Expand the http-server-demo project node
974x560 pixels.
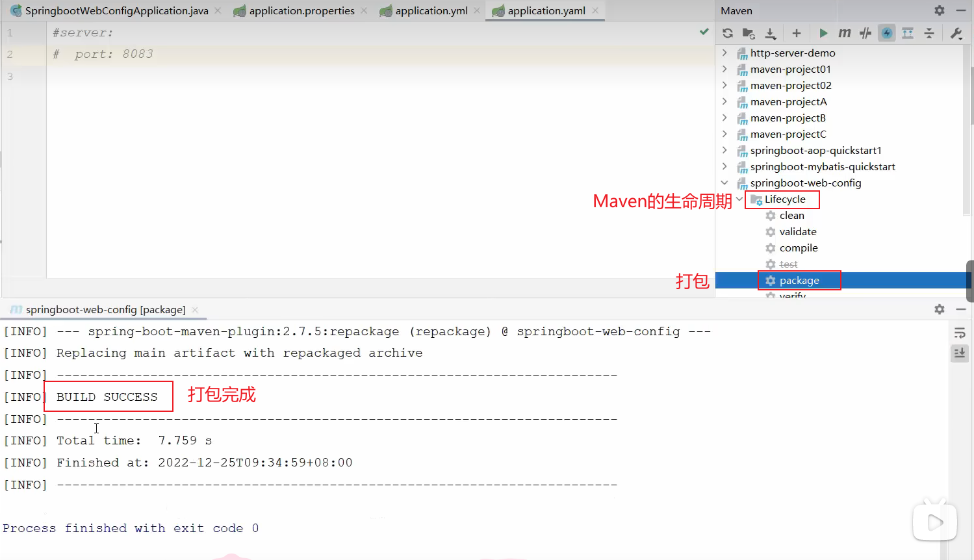pyautogui.click(x=724, y=53)
